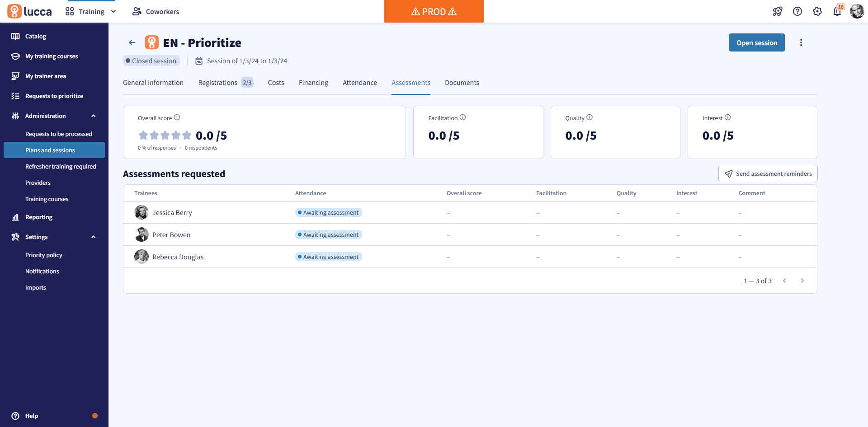This screenshot has height=427, width=868.
Task: Click Peter Bowen's Awaiting assessment badge
Action: pos(329,235)
